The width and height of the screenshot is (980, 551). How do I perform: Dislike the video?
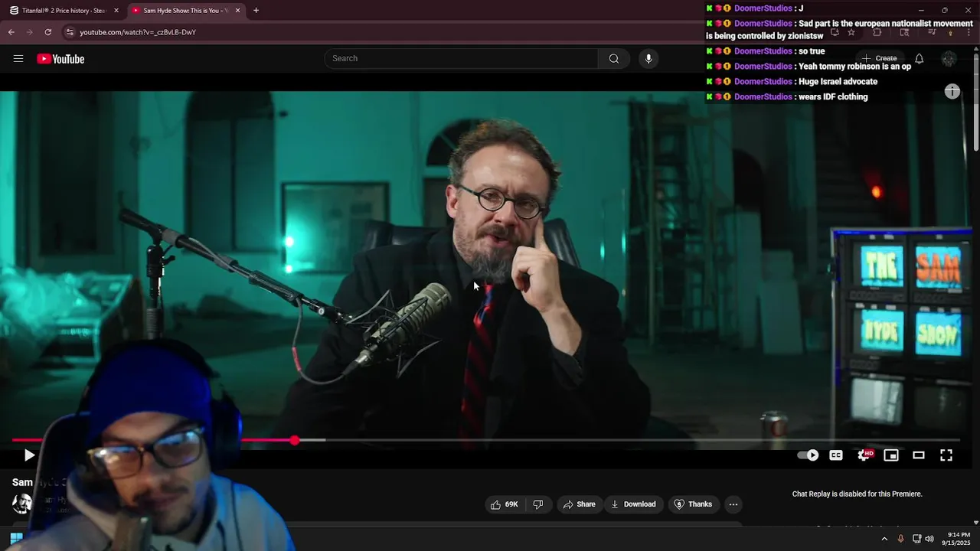[538, 504]
